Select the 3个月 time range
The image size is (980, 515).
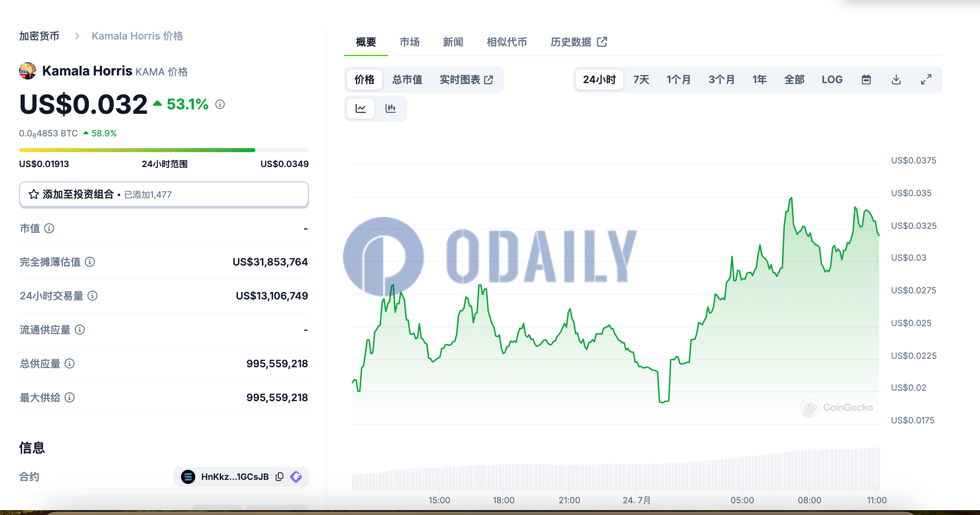point(721,80)
